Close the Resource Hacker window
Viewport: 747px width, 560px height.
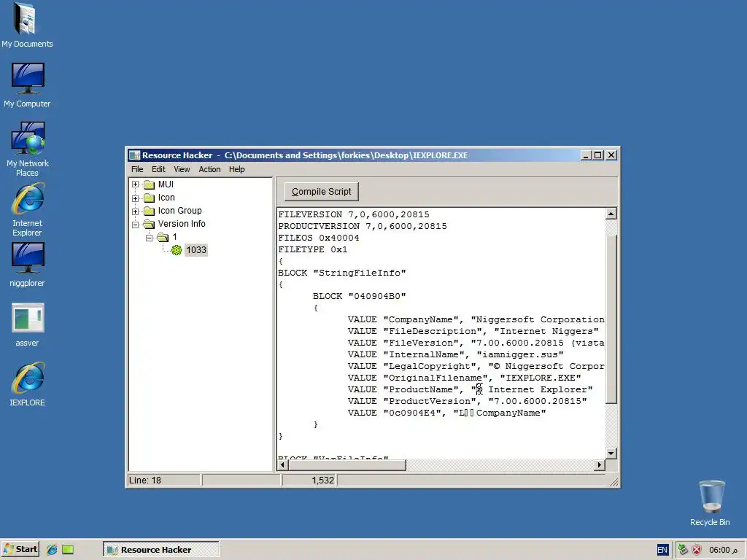point(611,155)
